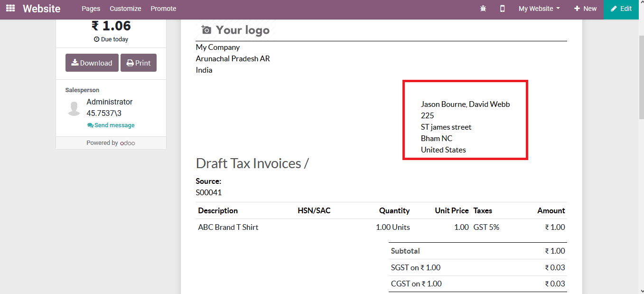644x294 pixels.
Task: Click the Subtotal row label
Action: (405, 251)
